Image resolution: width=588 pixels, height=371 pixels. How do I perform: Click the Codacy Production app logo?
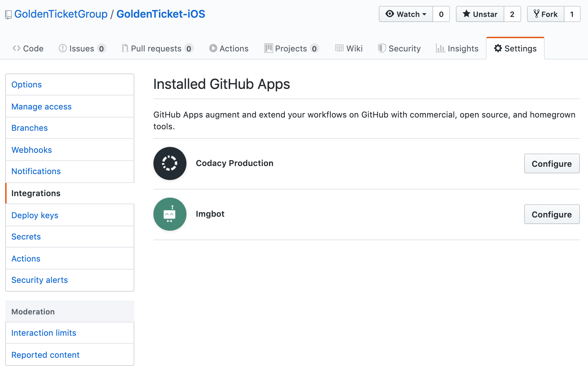[x=170, y=163]
